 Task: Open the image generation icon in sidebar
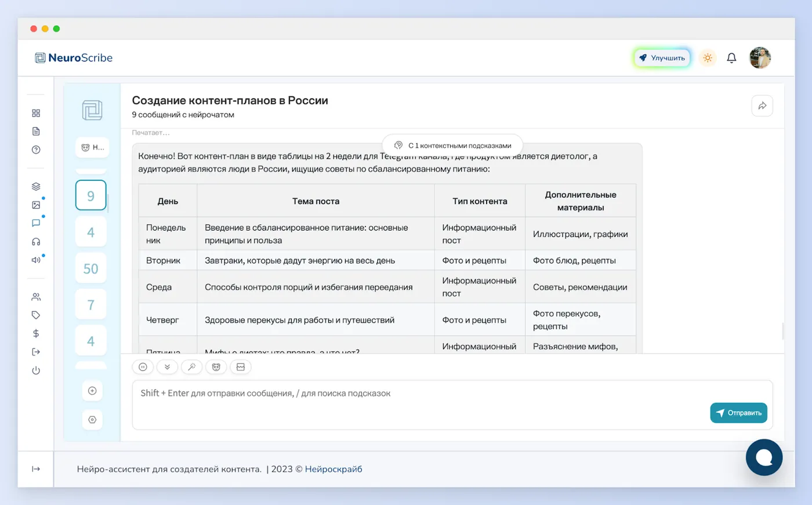pos(36,205)
